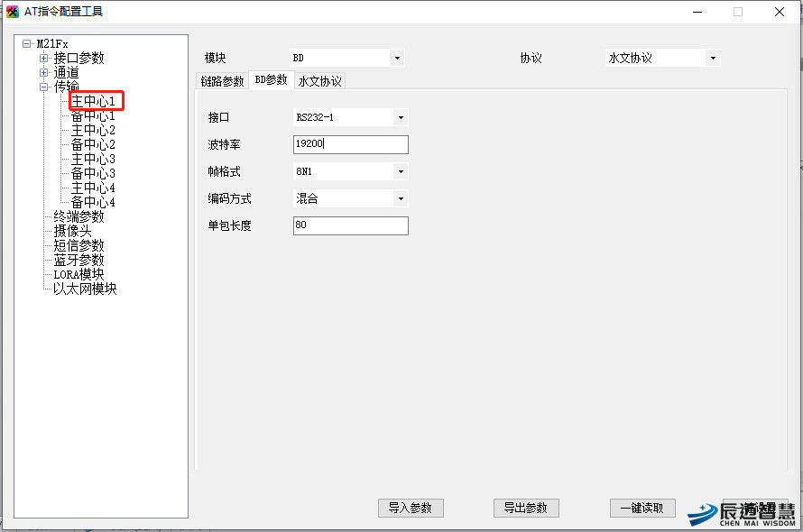Screen dimensions: 803x532
Task: Click the AT指令配置工具 app icon in title bar
Action: (13, 12)
